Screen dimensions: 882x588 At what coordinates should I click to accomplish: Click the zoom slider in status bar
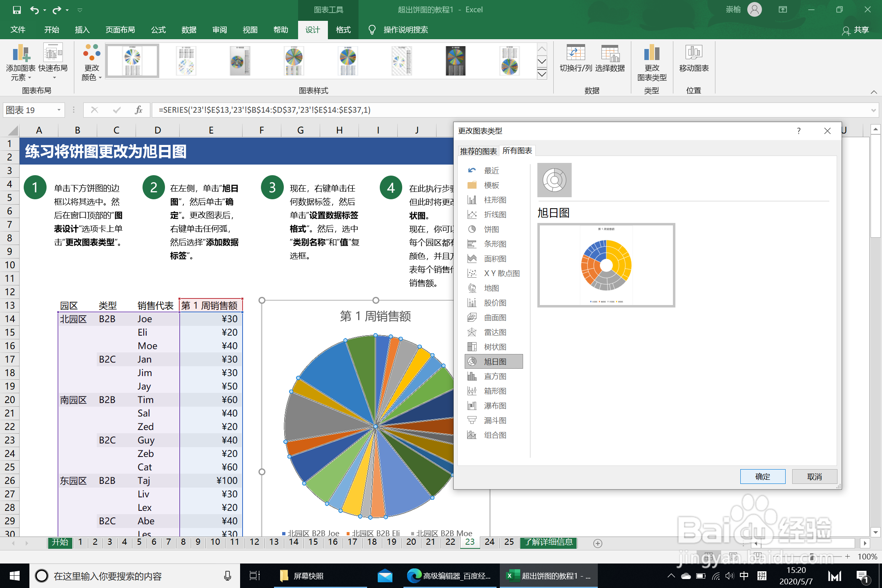(811, 557)
